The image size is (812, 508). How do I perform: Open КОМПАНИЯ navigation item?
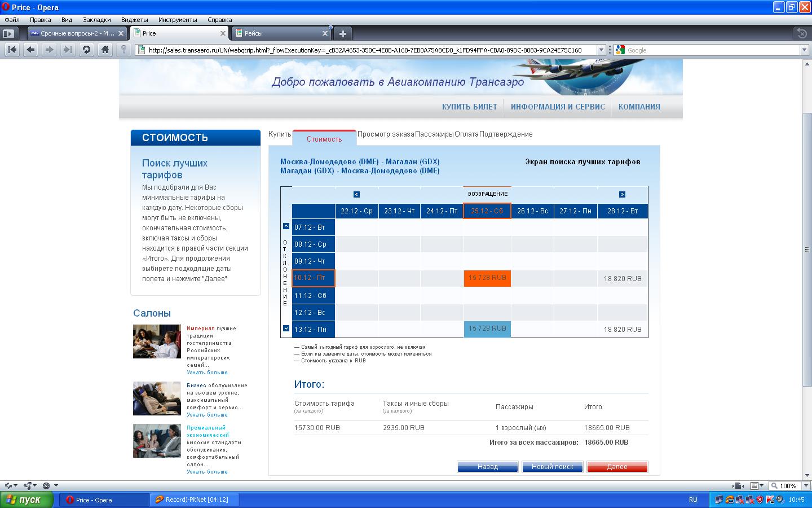pyautogui.click(x=639, y=107)
